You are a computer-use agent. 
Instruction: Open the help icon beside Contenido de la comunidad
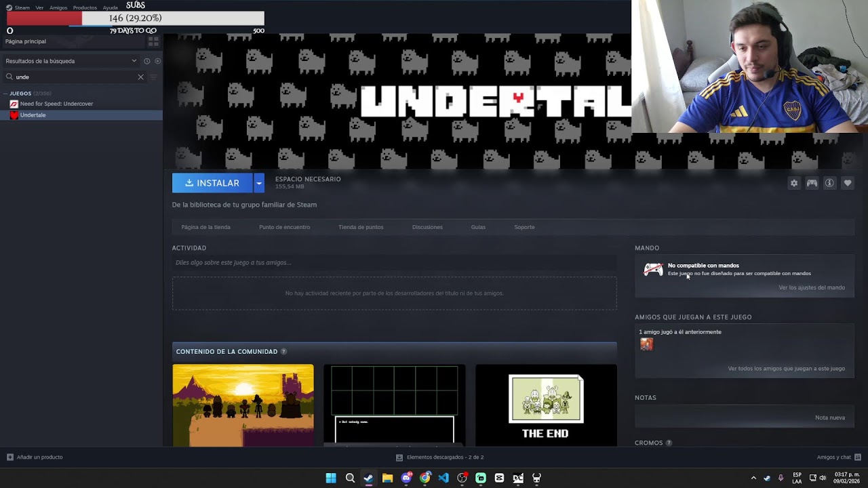click(283, 352)
